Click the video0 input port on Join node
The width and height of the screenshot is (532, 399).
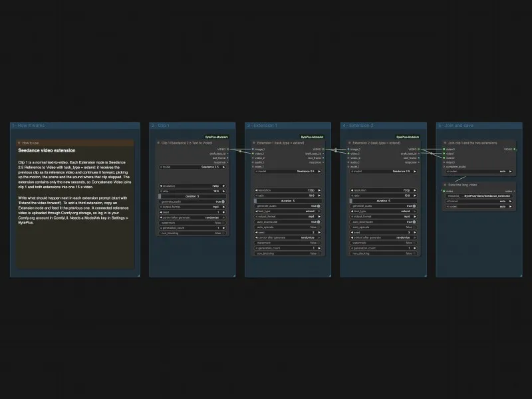(444, 149)
